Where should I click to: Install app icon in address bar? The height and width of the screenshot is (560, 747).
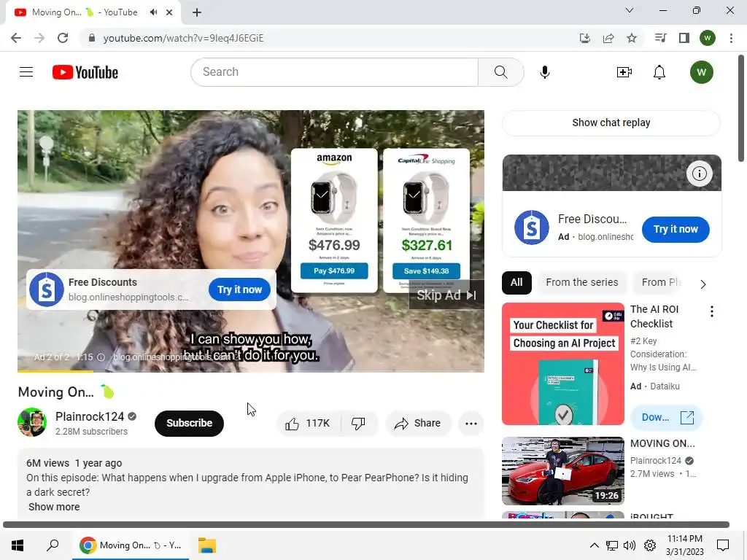584,38
